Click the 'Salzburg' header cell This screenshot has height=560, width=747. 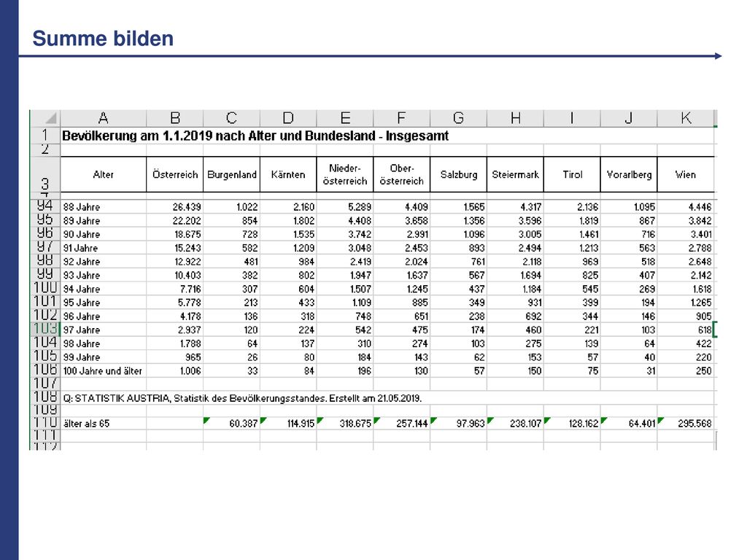(458, 174)
